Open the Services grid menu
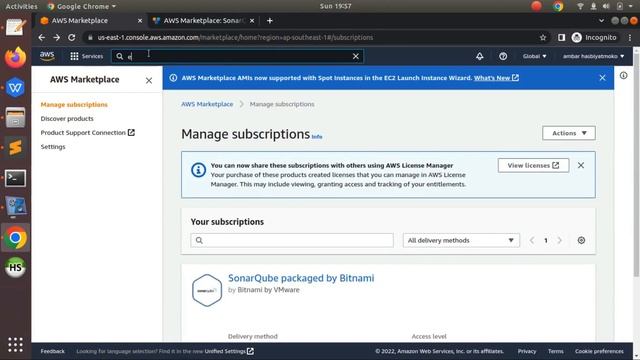This screenshot has width=640, height=360. click(x=87, y=56)
